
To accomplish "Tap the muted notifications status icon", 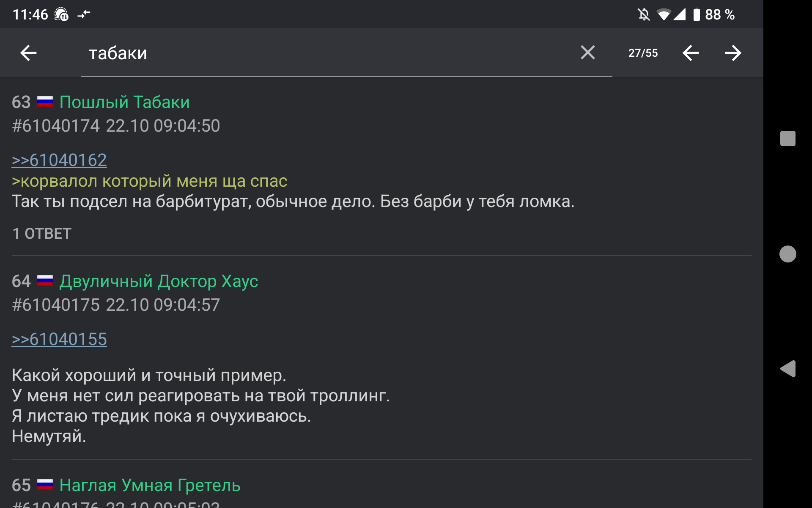I will (643, 15).
